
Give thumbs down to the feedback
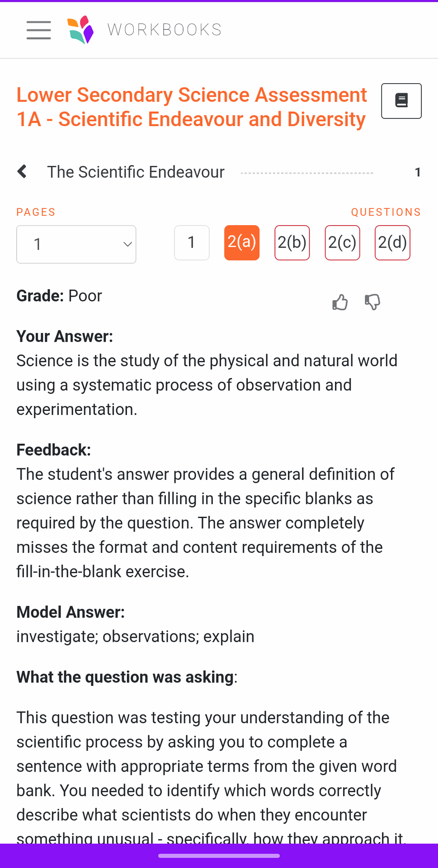coord(372,302)
